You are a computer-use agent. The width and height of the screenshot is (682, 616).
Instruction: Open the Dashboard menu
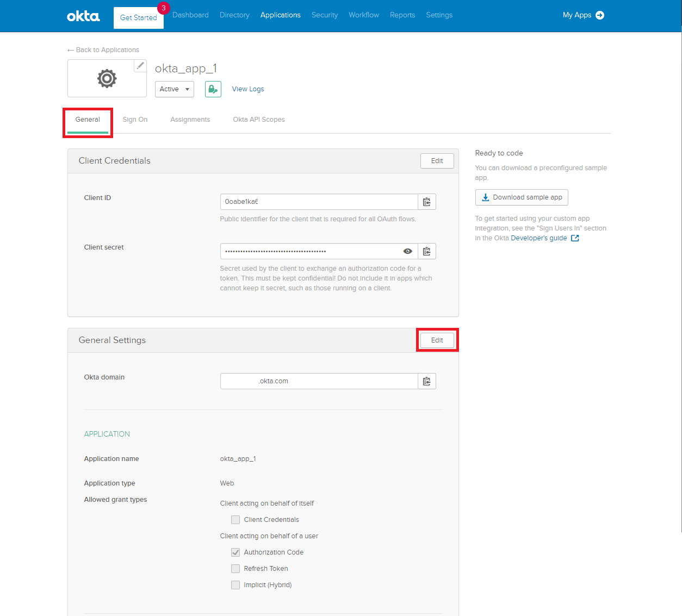[x=190, y=15]
